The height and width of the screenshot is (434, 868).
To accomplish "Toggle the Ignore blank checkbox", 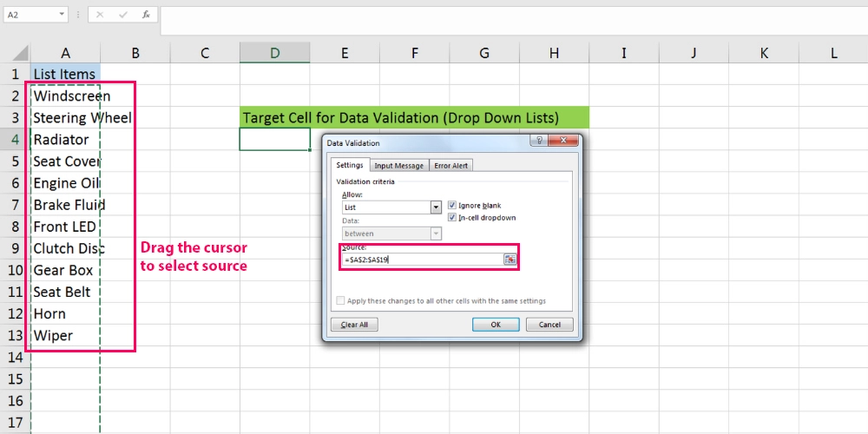I will point(451,205).
